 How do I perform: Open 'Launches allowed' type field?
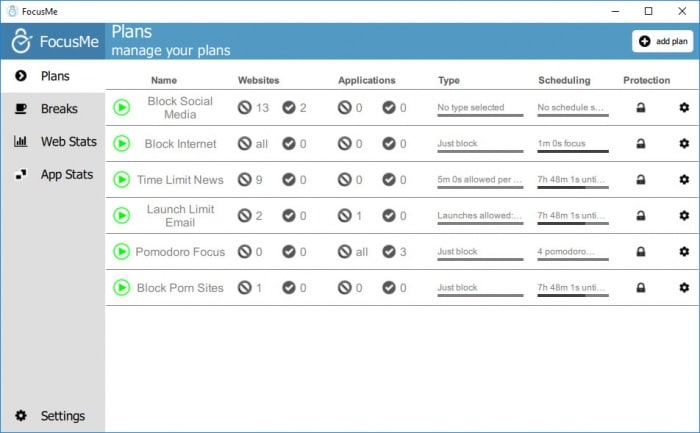pos(480,216)
